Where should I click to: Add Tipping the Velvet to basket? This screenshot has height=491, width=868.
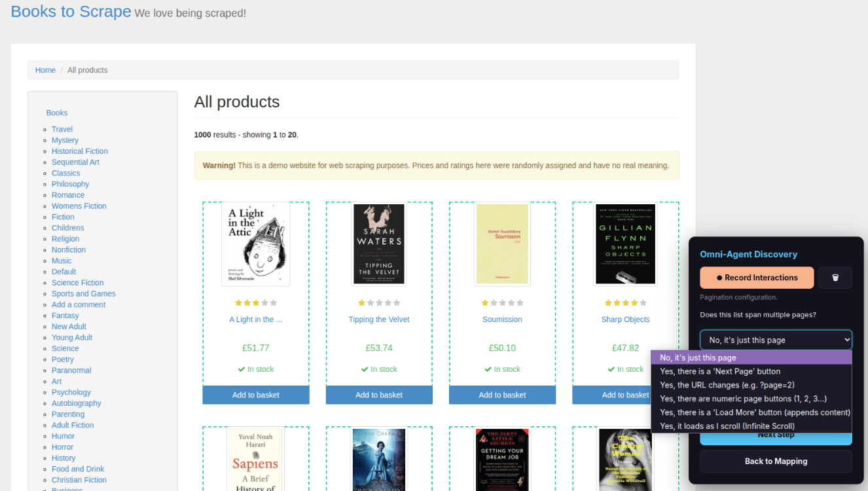379,395
